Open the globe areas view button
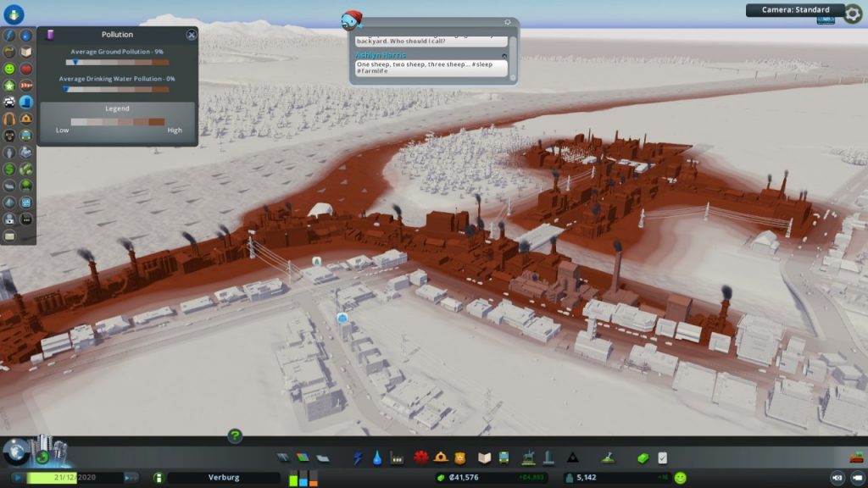The width and height of the screenshot is (868, 488). coord(16,452)
